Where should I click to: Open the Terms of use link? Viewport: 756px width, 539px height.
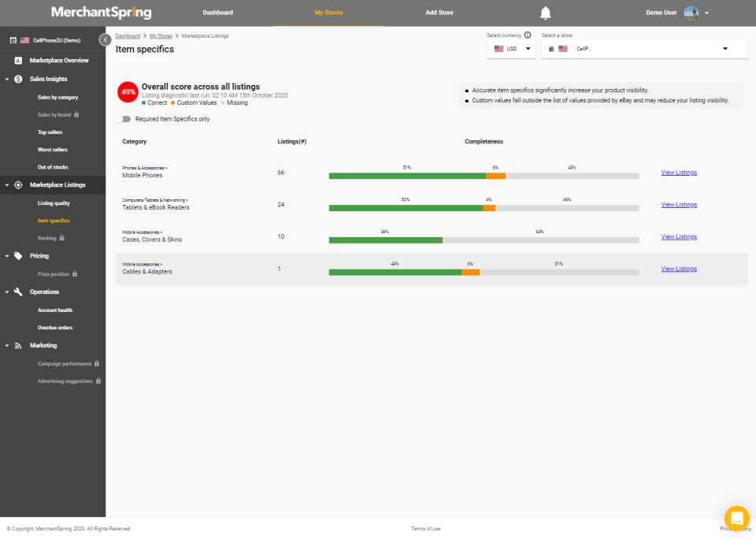point(425,529)
